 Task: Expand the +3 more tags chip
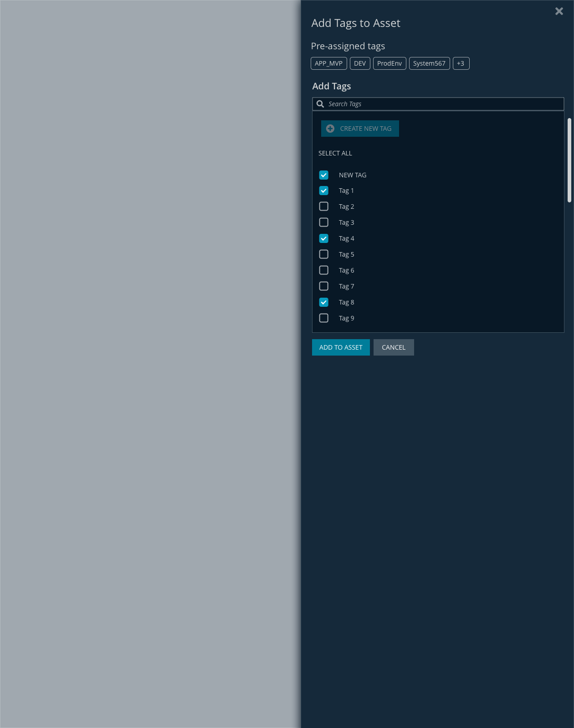[x=461, y=63]
